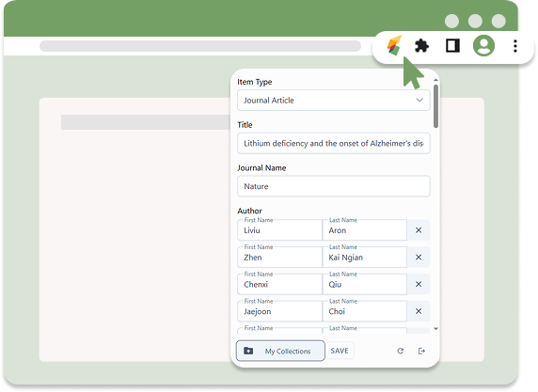Open the green user profile avatar
538x392 pixels.
click(483, 46)
